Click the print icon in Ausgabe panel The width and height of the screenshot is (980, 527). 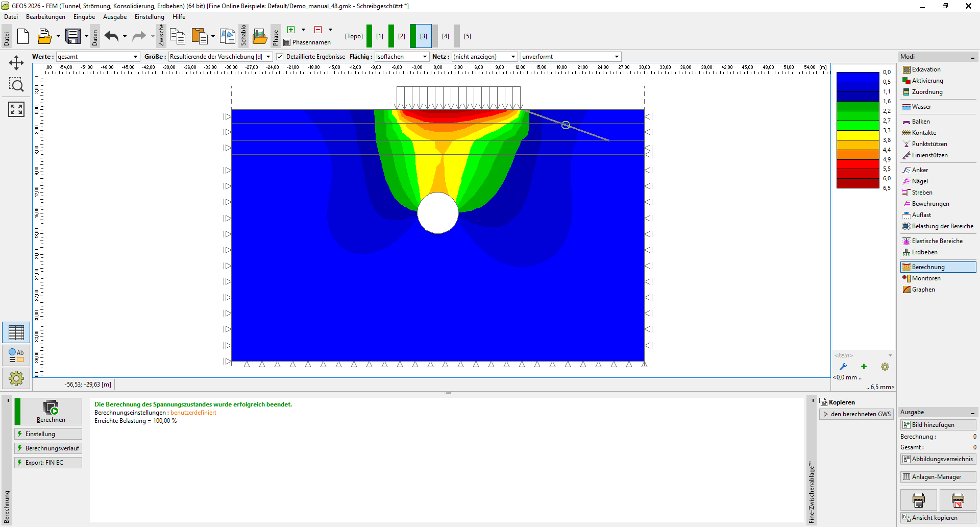(x=918, y=499)
